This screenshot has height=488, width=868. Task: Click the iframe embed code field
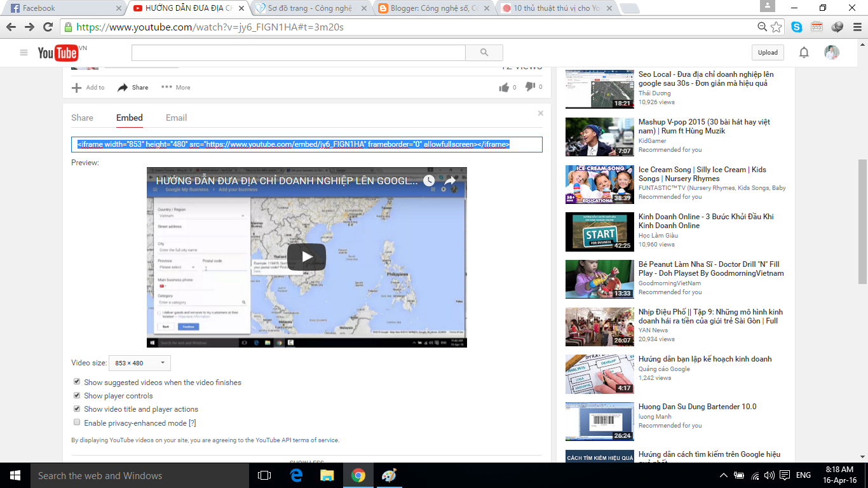[x=307, y=144]
